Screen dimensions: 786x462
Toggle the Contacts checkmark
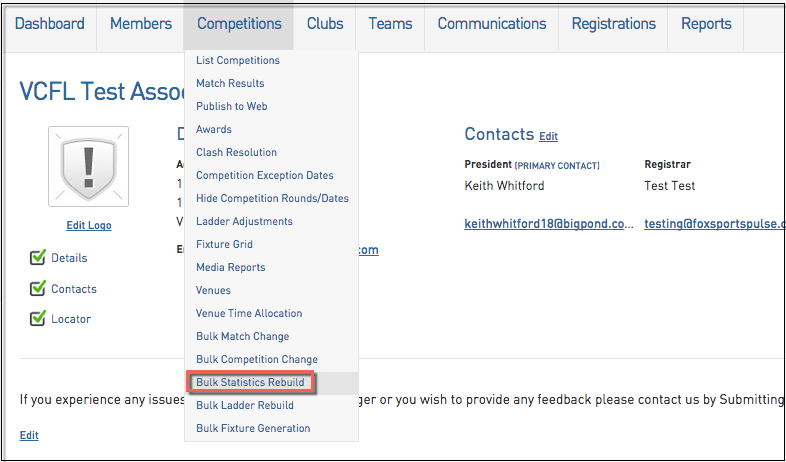pos(38,288)
